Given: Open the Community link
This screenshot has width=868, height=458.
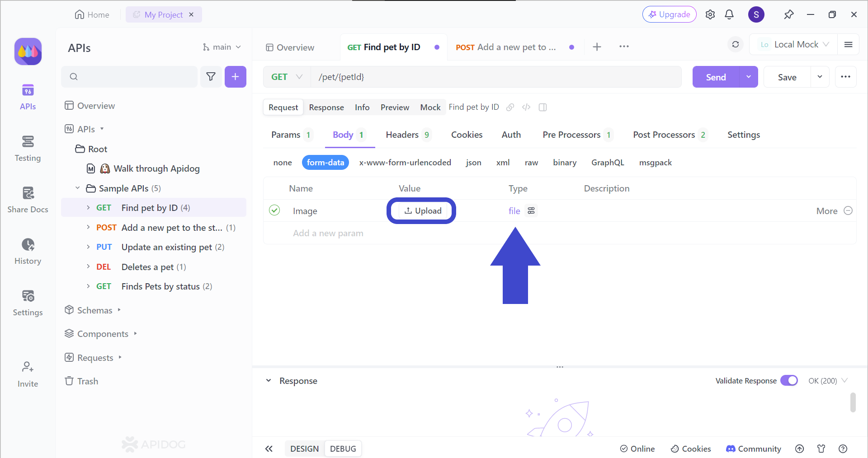Looking at the screenshot, I should (753, 449).
